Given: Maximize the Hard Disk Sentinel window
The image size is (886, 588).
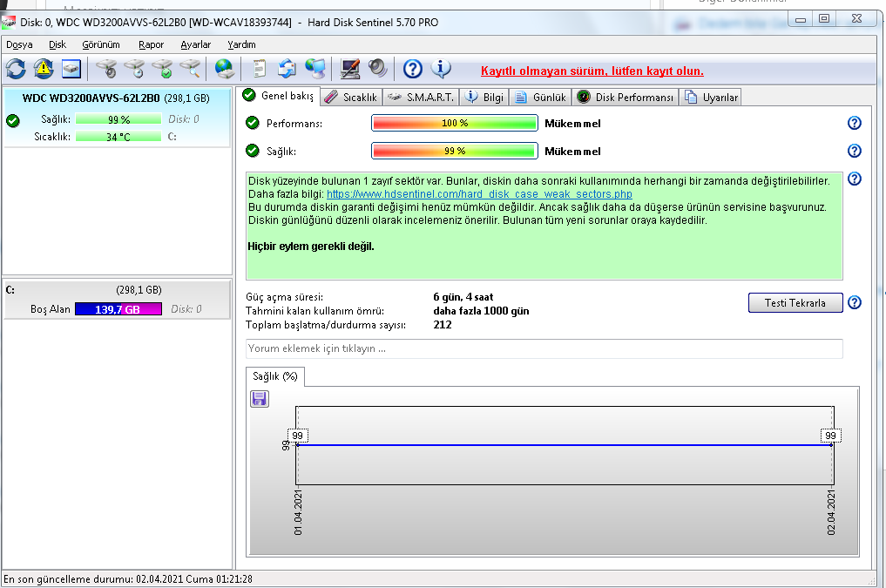Looking at the screenshot, I should click(x=824, y=18).
